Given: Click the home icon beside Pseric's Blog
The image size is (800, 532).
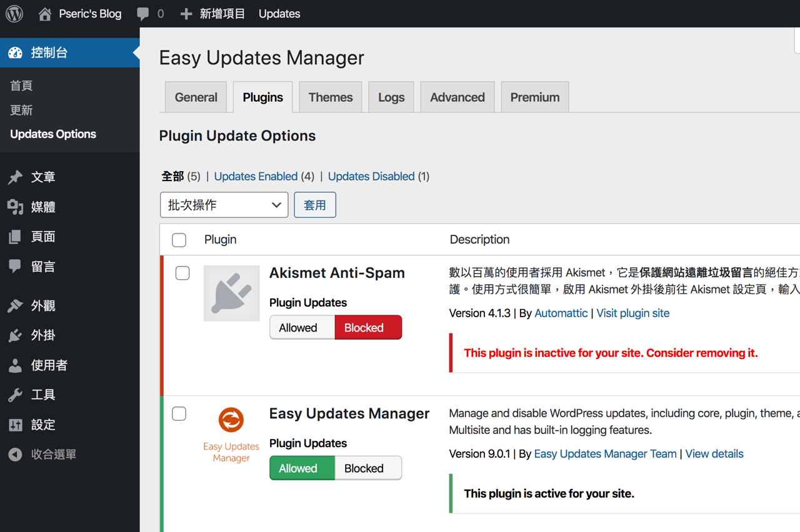Looking at the screenshot, I should pos(44,14).
